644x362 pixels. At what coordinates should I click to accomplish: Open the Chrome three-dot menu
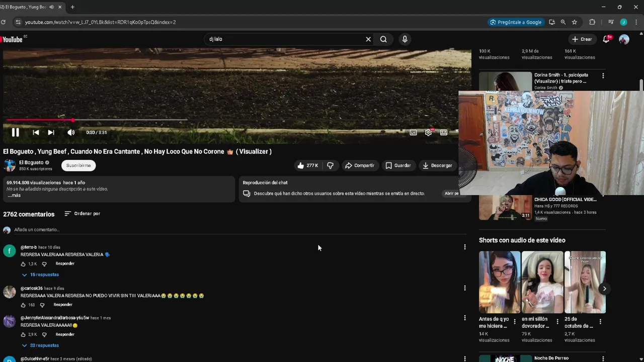[x=636, y=22]
